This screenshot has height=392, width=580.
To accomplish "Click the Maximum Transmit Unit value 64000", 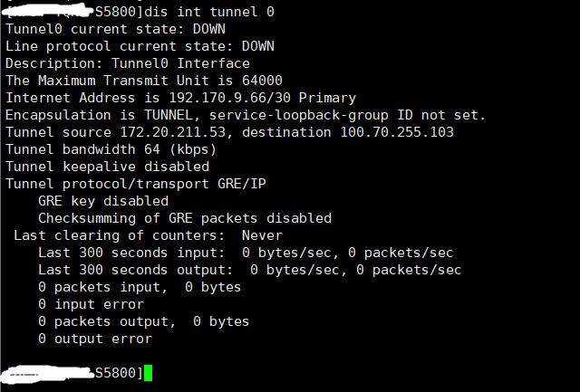I will [x=262, y=81].
